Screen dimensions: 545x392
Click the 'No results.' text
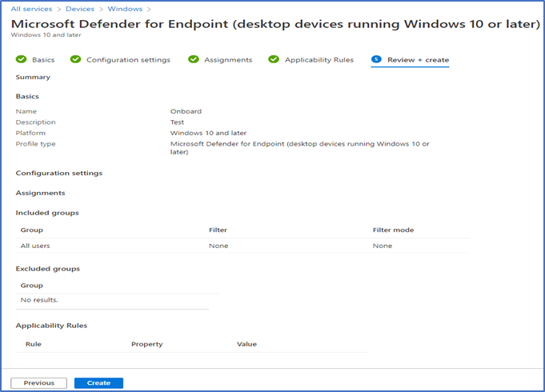39,299
